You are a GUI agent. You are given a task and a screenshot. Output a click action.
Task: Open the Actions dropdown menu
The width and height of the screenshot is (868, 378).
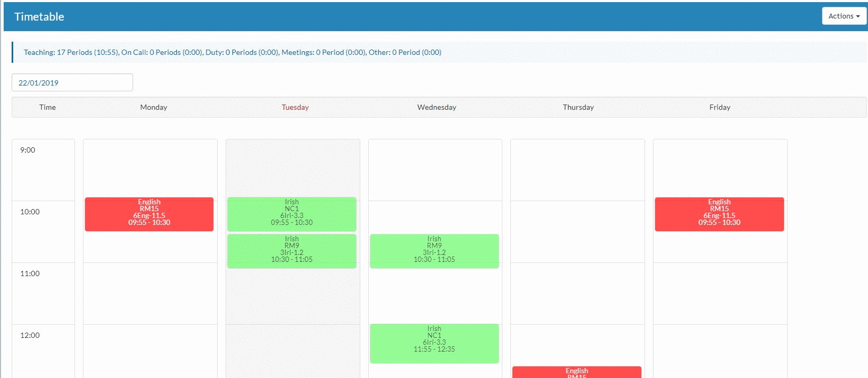click(x=844, y=16)
